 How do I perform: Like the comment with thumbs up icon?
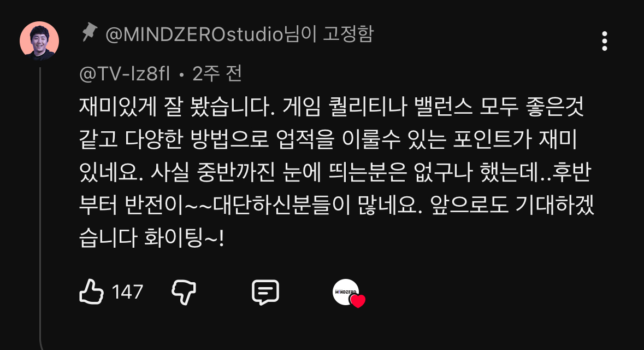pyautogui.click(x=91, y=292)
